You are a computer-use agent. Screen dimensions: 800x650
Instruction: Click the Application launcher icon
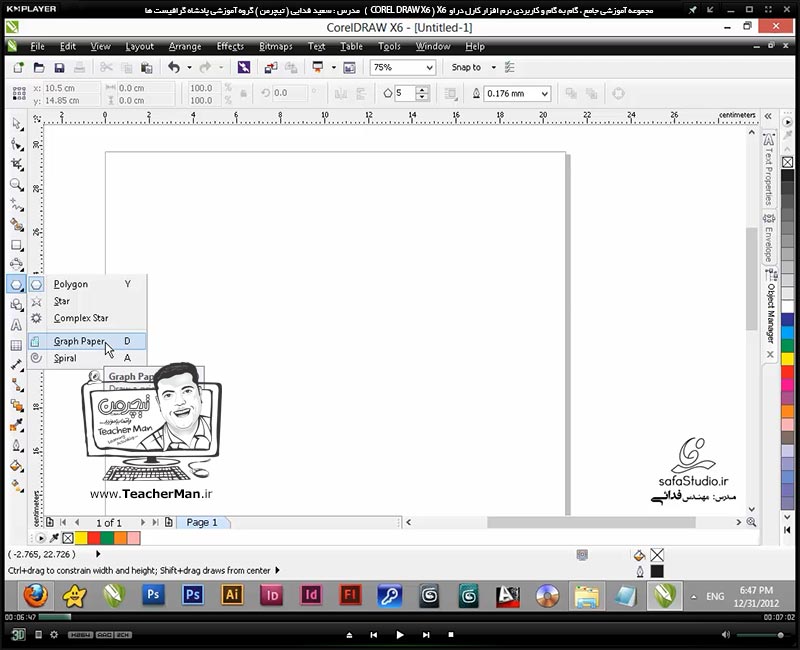318,67
